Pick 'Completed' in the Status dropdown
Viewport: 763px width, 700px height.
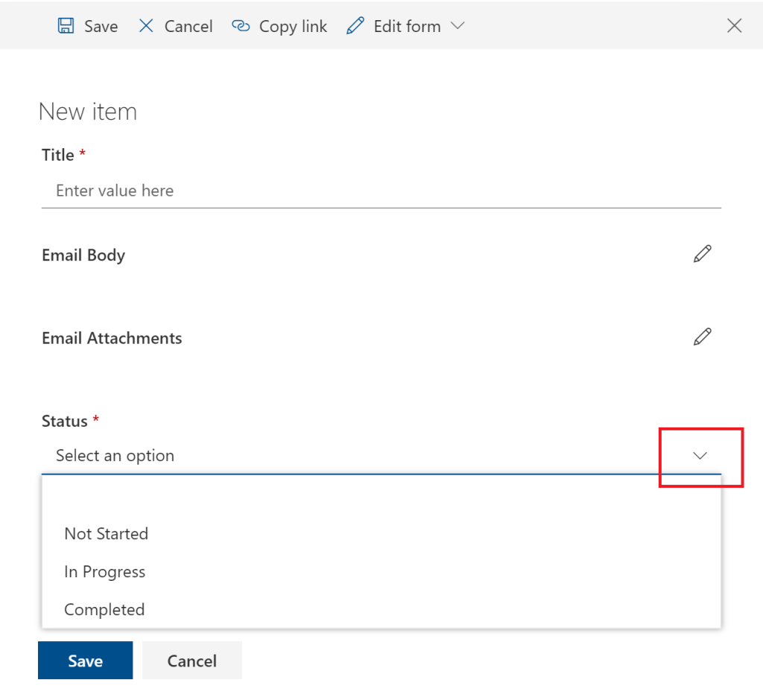pos(104,610)
